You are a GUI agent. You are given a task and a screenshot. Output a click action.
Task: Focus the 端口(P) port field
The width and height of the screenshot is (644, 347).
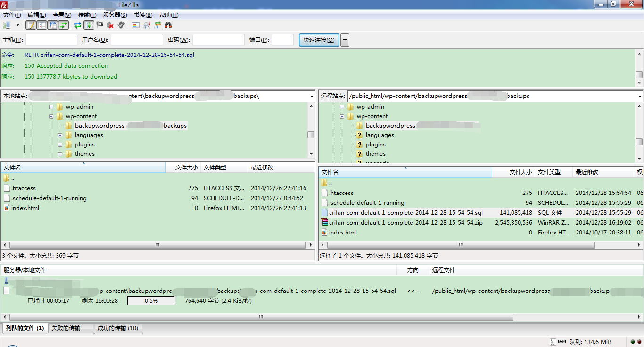point(282,40)
